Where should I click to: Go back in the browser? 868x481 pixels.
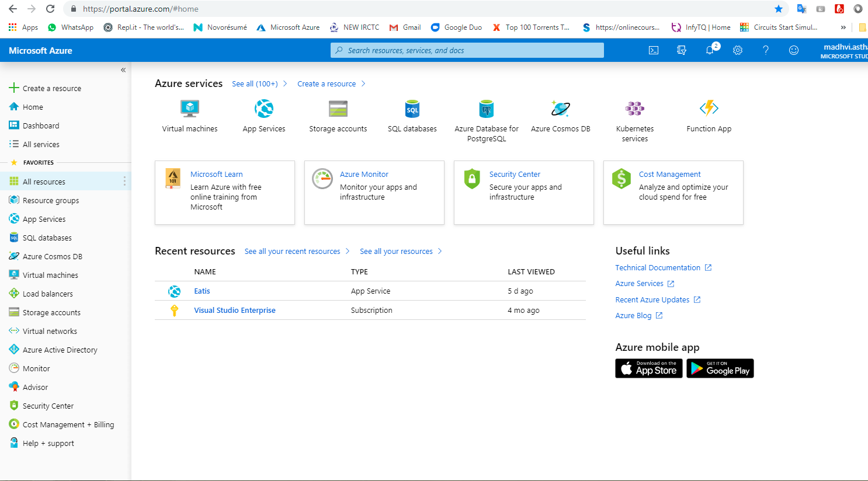point(13,9)
